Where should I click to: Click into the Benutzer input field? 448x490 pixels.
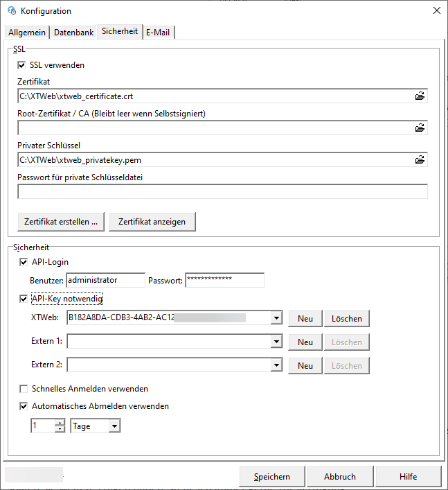105,280
